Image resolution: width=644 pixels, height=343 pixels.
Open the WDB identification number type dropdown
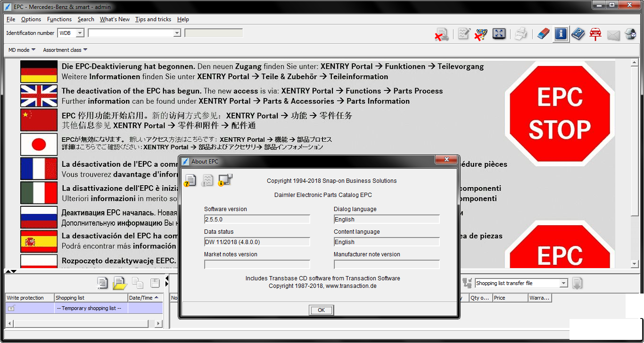click(78, 33)
